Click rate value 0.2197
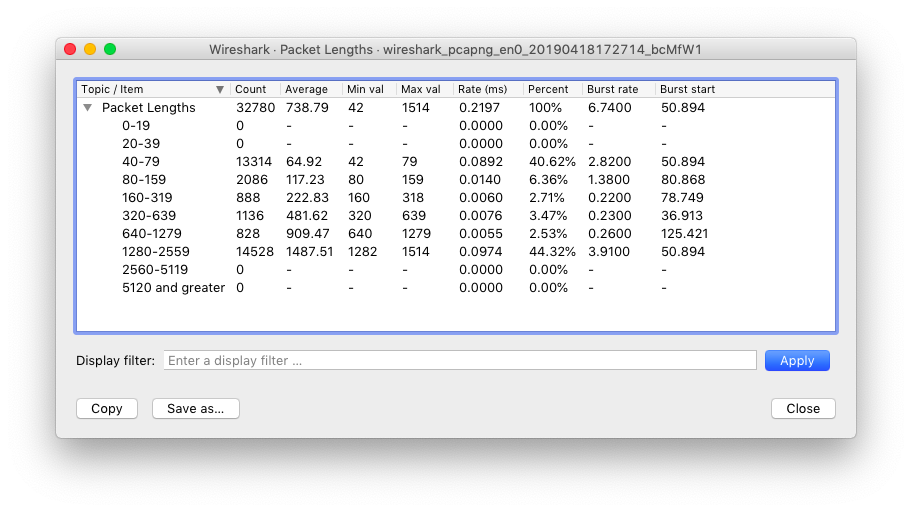Screen dimensions: 912x512 480,108
